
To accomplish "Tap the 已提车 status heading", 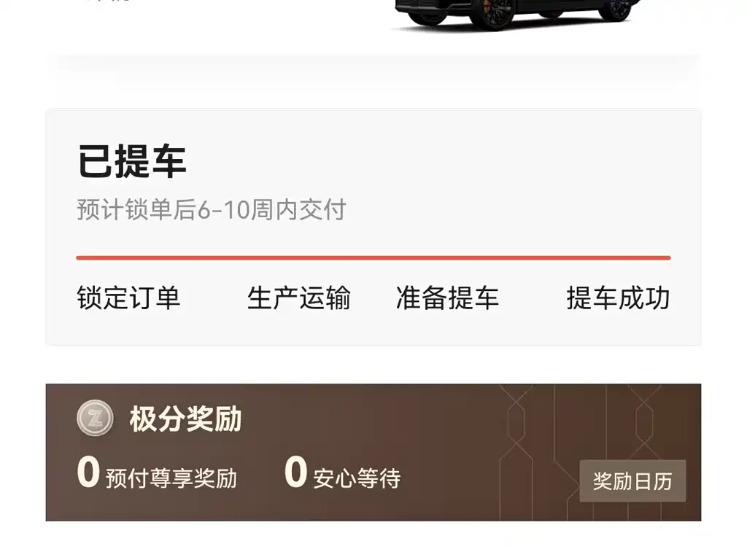I will click(131, 161).
